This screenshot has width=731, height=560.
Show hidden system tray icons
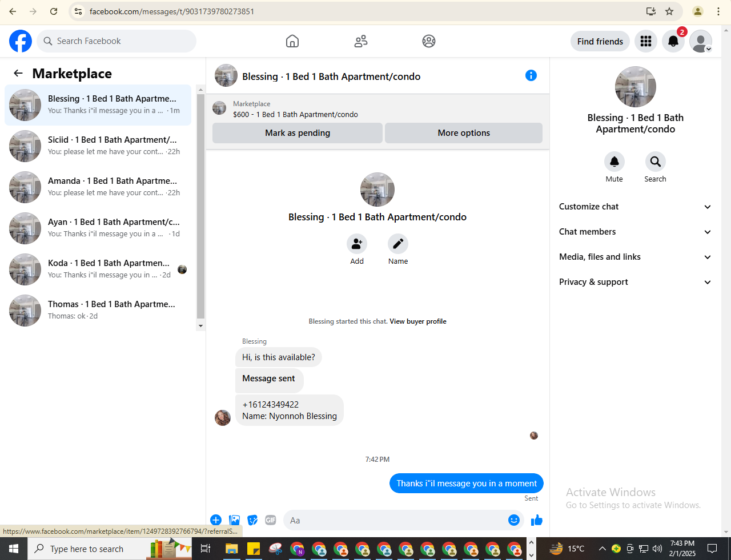coord(602,549)
